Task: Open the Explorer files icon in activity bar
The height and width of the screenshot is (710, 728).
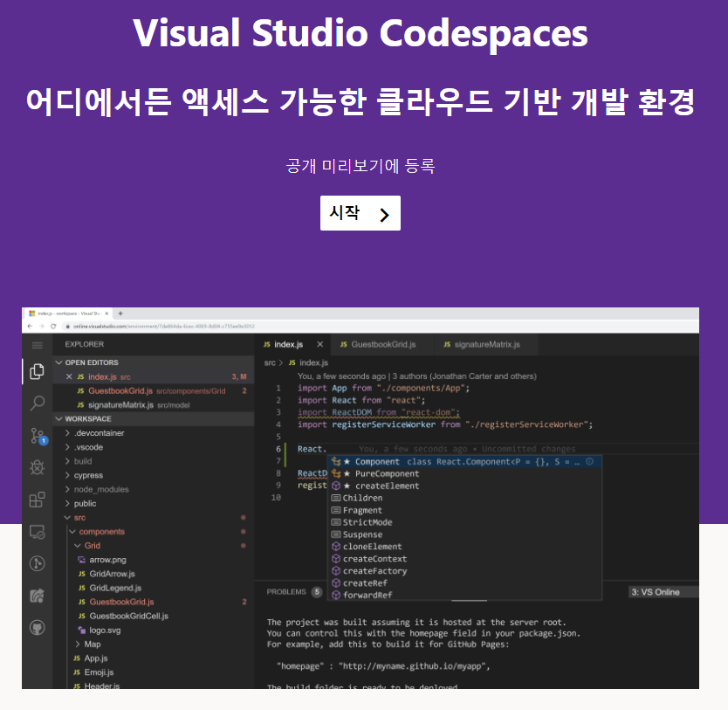Action: [x=38, y=371]
